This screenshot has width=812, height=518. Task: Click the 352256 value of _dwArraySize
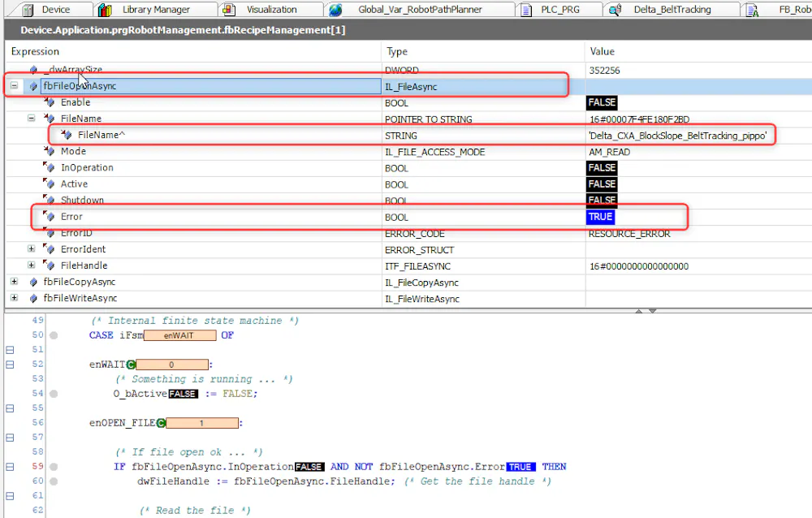coord(604,71)
